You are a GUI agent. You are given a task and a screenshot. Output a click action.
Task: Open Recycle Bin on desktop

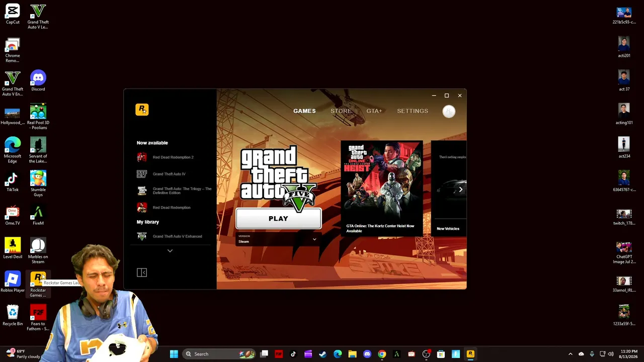[13, 316]
